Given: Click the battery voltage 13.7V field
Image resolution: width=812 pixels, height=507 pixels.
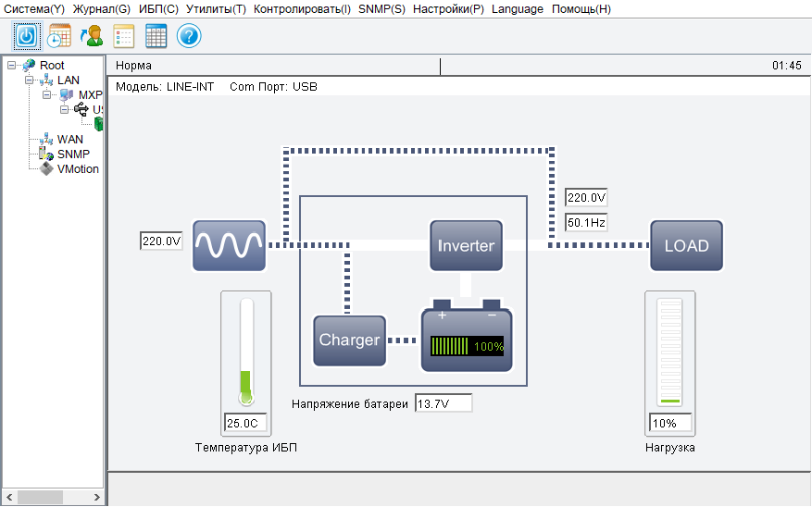Looking at the screenshot, I should click(x=443, y=403).
